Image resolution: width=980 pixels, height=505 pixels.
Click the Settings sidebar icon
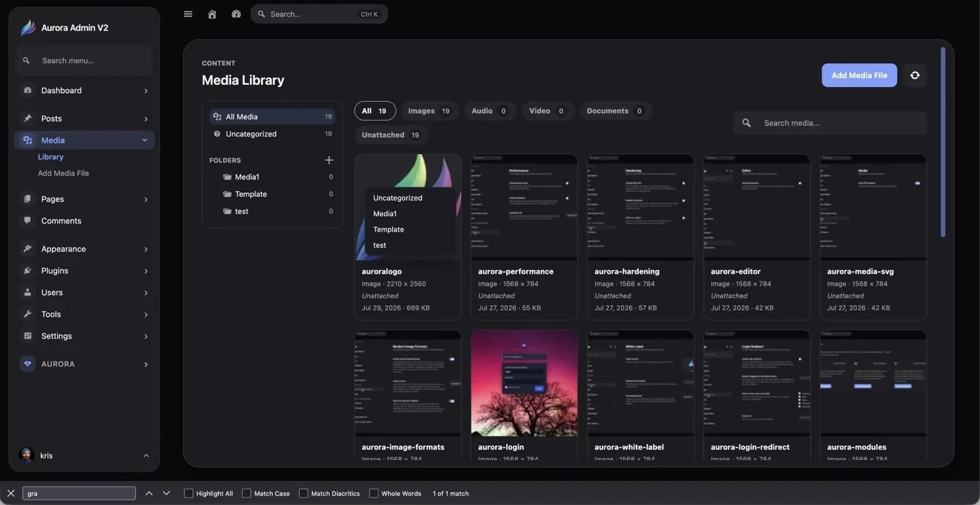tap(28, 336)
